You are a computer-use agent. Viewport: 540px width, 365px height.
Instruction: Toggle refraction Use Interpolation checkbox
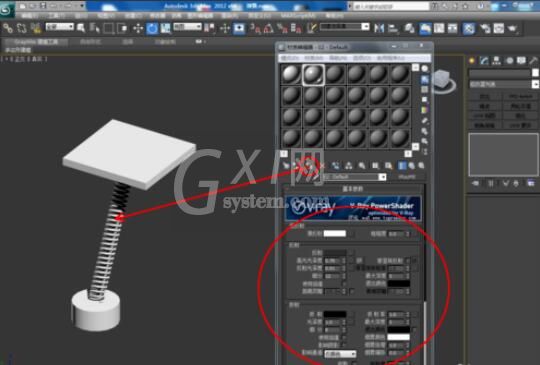click(344, 338)
